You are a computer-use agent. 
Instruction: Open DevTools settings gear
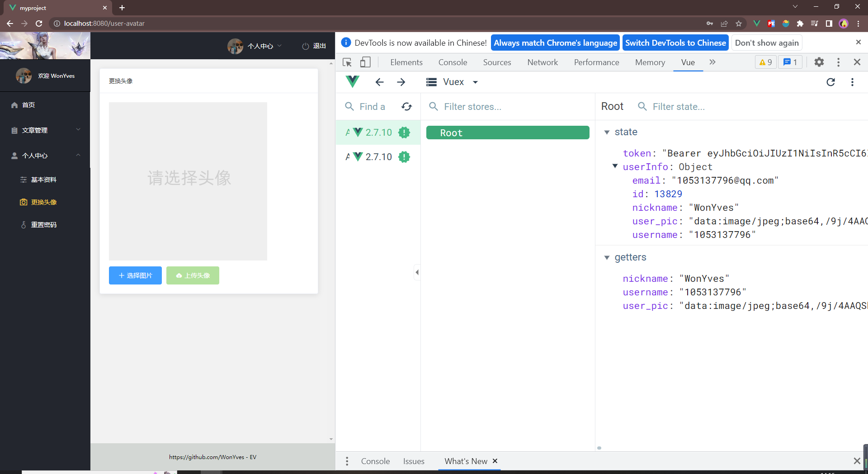[x=819, y=62]
